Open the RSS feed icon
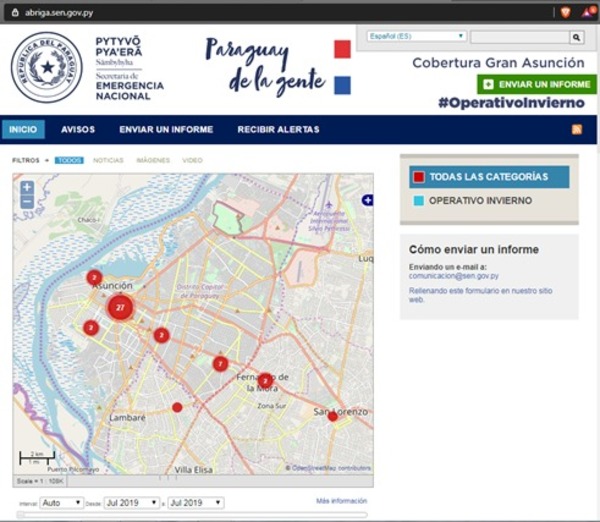 [x=577, y=129]
